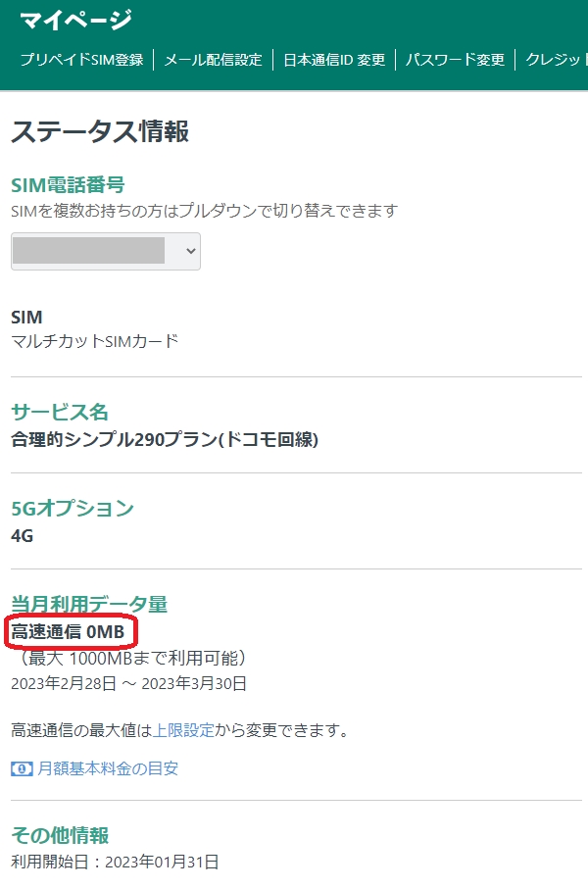Click the partially visible クレジット navigation item
588x889 pixels.
tap(556, 60)
